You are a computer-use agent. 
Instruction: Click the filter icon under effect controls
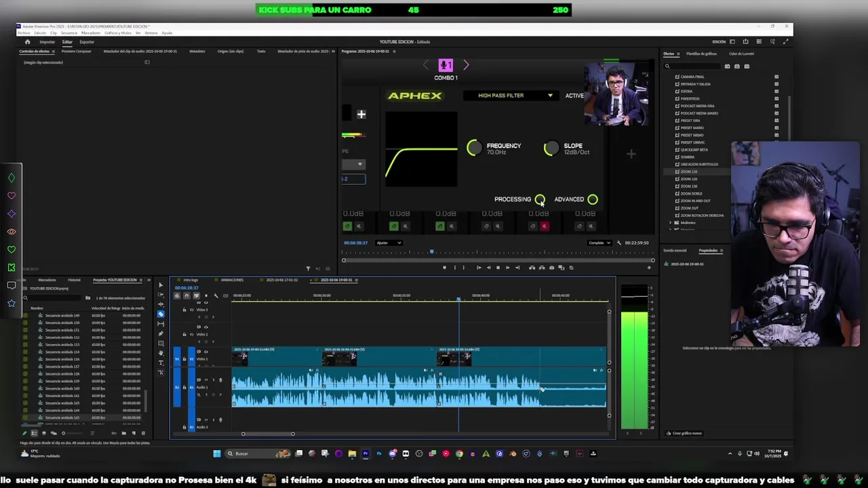(x=308, y=268)
